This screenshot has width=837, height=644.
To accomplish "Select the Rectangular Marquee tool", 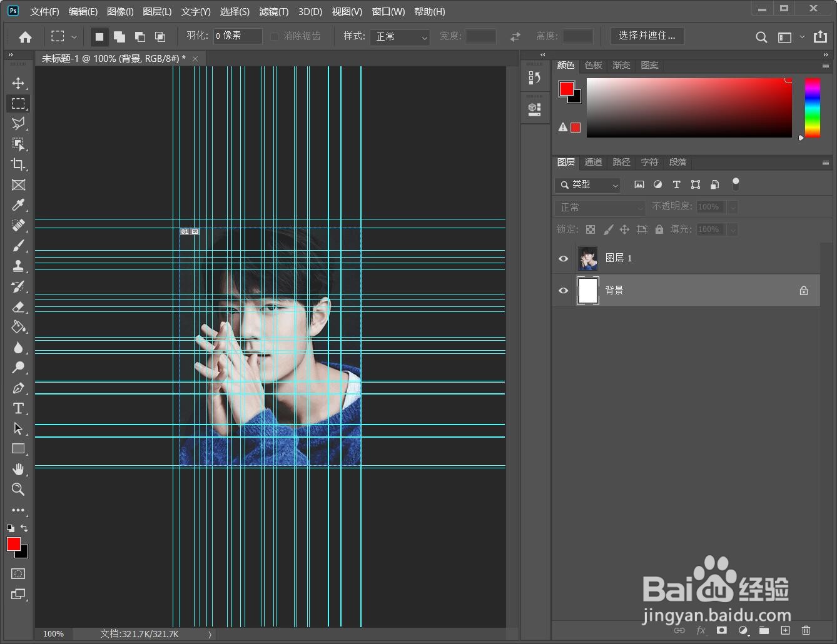I will point(18,103).
